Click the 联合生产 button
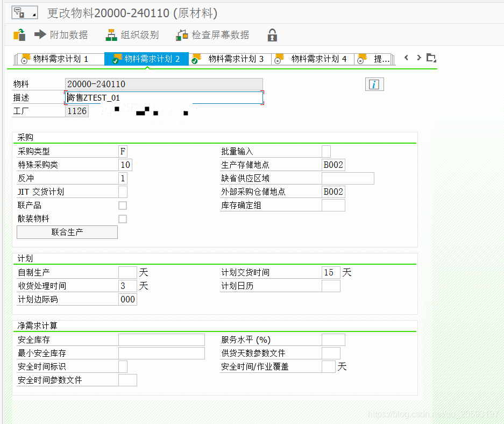This screenshot has height=424, width=504. pyautogui.click(x=67, y=232)
